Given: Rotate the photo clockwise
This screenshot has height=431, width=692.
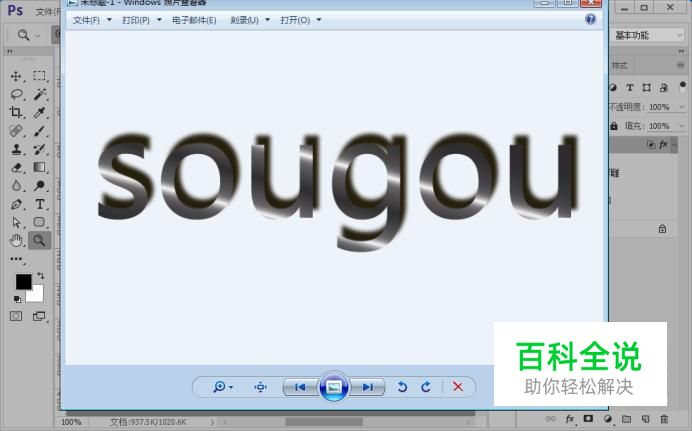Looking at the screenshot, I should tap(426, 387).
